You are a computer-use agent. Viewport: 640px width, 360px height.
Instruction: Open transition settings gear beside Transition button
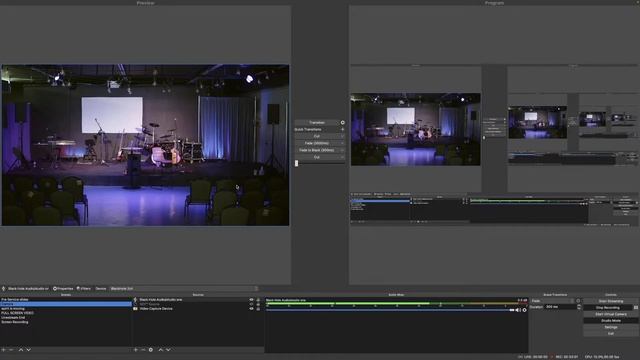(342, 122)
